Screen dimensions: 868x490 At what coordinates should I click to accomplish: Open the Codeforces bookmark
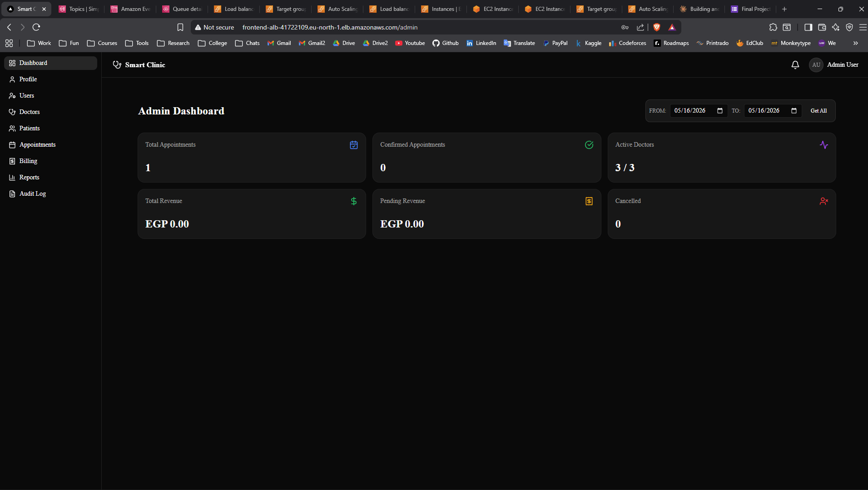point(627,43)
